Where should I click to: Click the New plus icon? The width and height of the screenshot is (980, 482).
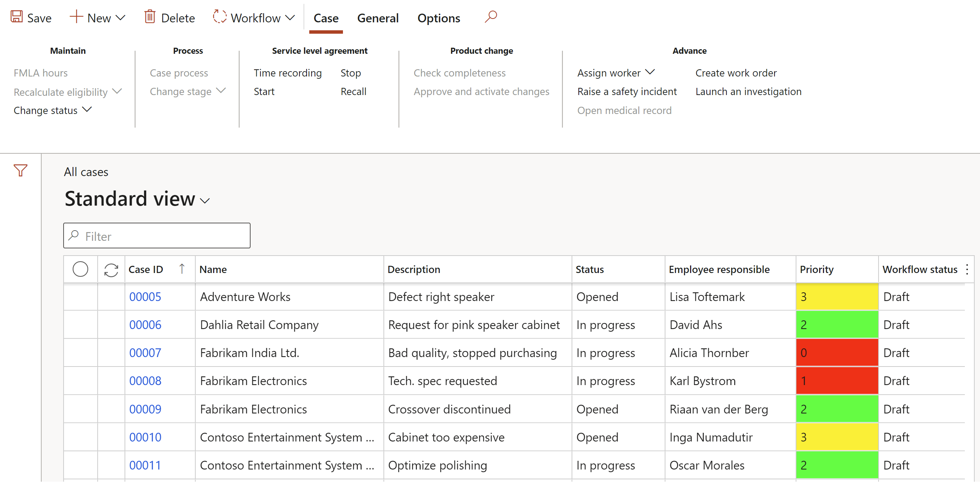76,16
